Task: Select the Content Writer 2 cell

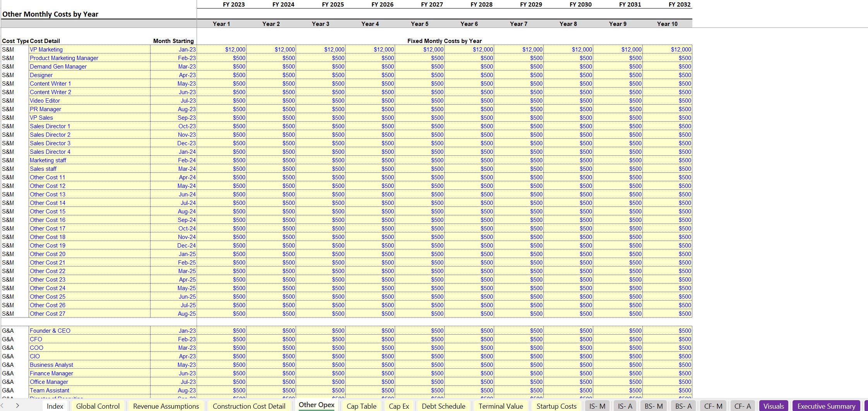Action: [89, 92]
